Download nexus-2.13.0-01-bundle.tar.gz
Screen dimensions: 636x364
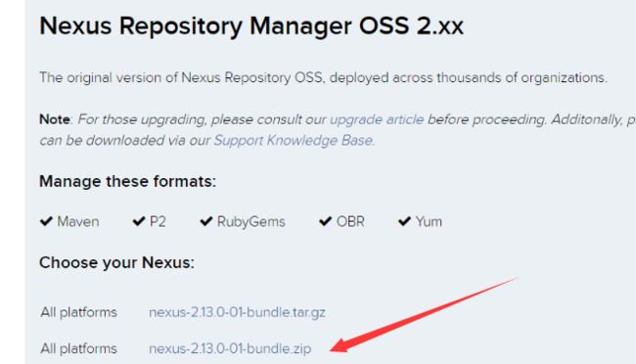(x=237, y=312)
